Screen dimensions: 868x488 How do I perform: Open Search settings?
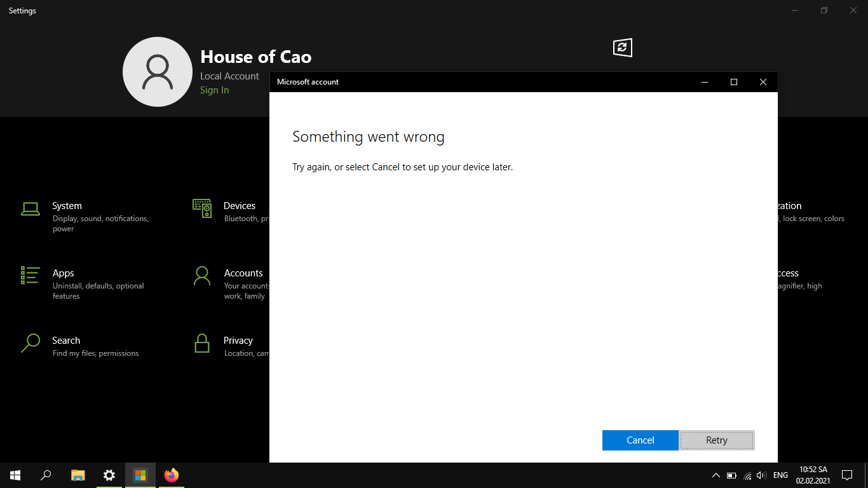click(66, 340)
